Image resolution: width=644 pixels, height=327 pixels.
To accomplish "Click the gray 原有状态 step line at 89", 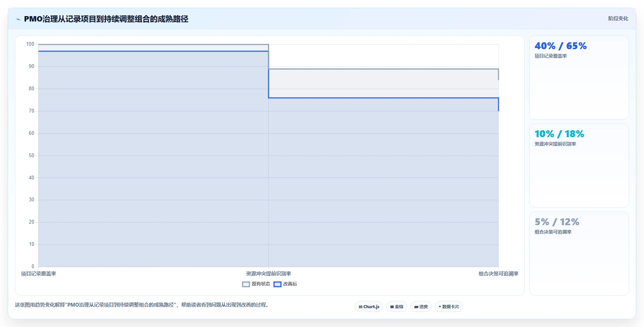I will [x=384, y=69].
